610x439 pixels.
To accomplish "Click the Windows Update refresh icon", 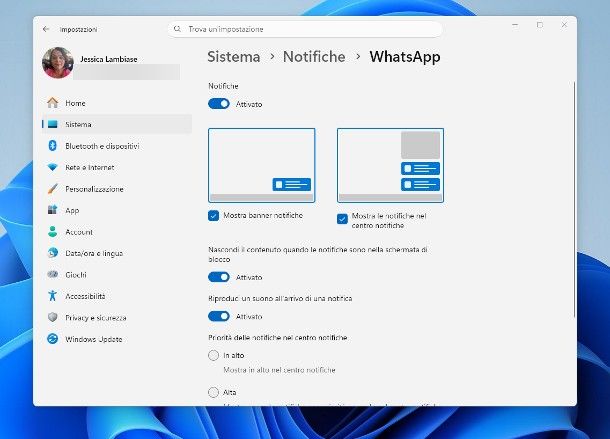I will point(53,339).
